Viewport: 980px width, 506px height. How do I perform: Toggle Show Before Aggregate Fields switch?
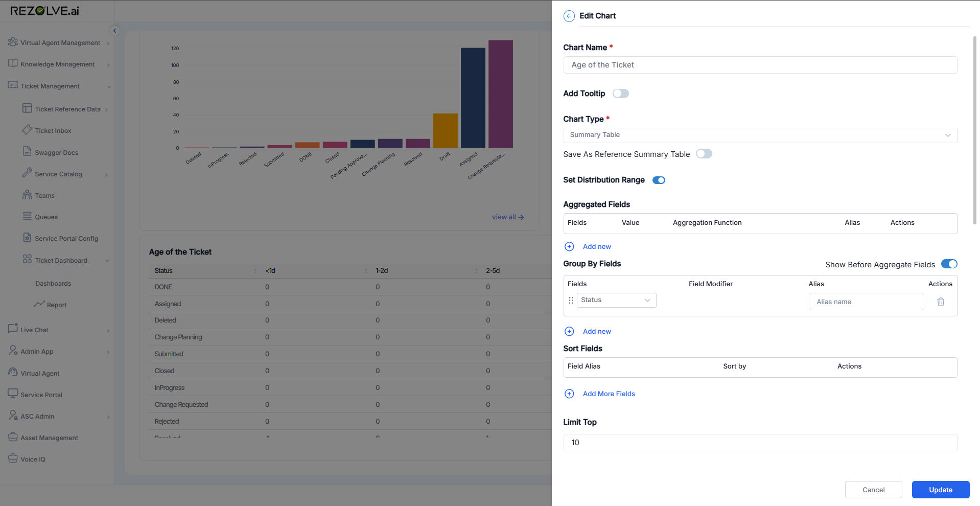[949, 264]
